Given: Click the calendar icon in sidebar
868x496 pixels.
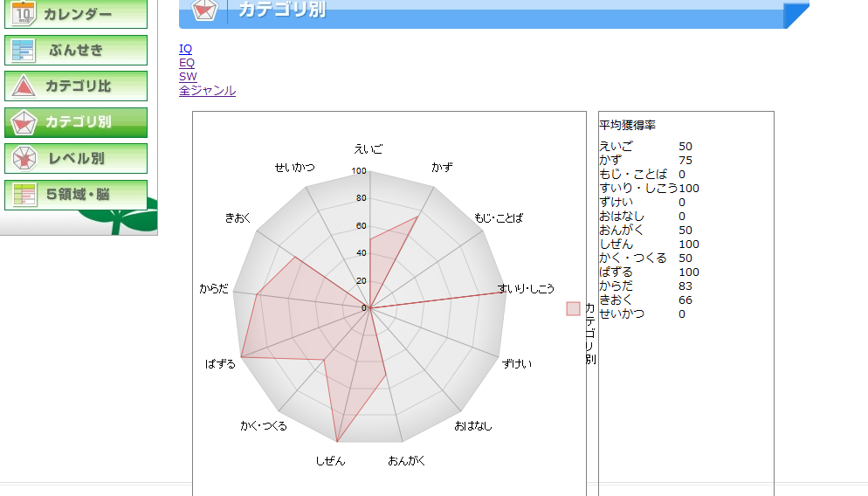Looking at the screenshot, I should (x=23, y=13).
